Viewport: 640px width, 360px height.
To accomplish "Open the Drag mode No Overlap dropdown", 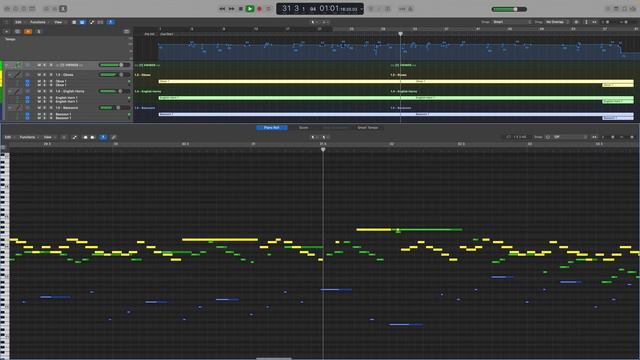I will 557,22.
